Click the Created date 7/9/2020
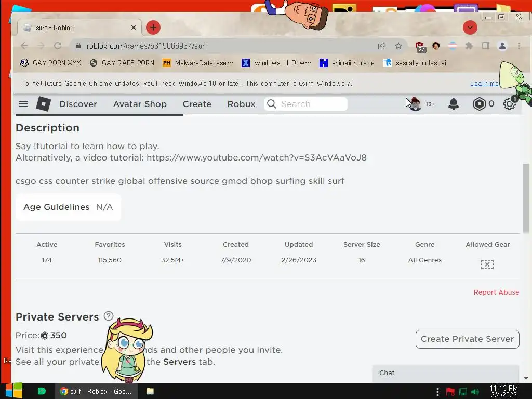The height and width of the screenshot is (399, 532). click(236, 260)
